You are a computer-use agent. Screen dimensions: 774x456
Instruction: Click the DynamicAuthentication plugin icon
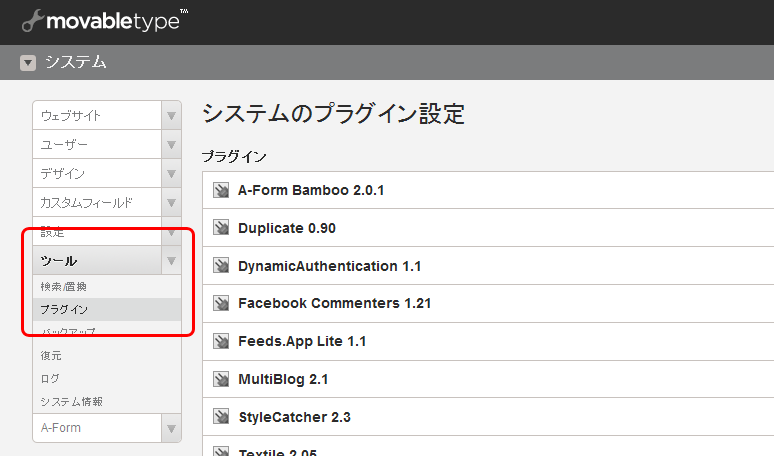221,266
